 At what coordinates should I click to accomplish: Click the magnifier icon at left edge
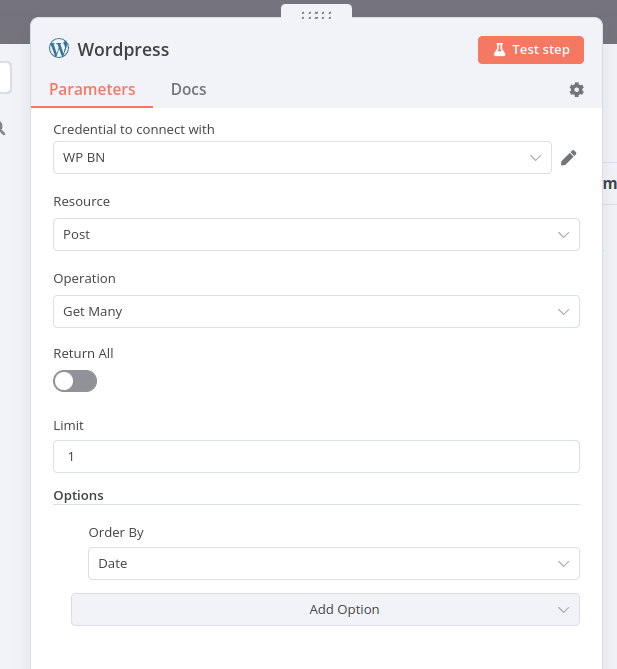click(x=2, y=128)
